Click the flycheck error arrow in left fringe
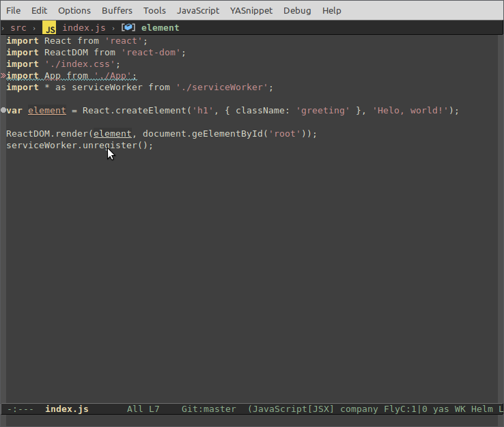 3,76
